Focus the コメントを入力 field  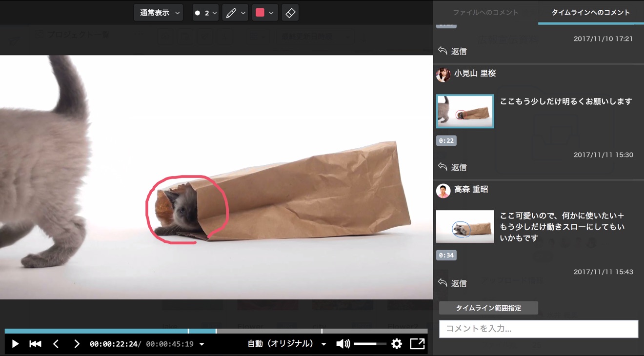539,329
